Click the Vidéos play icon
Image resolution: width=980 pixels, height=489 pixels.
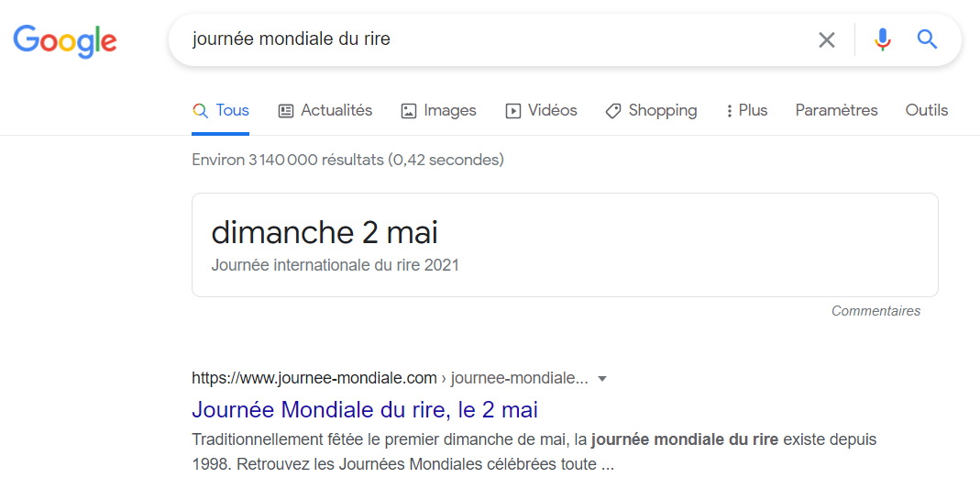513,111
